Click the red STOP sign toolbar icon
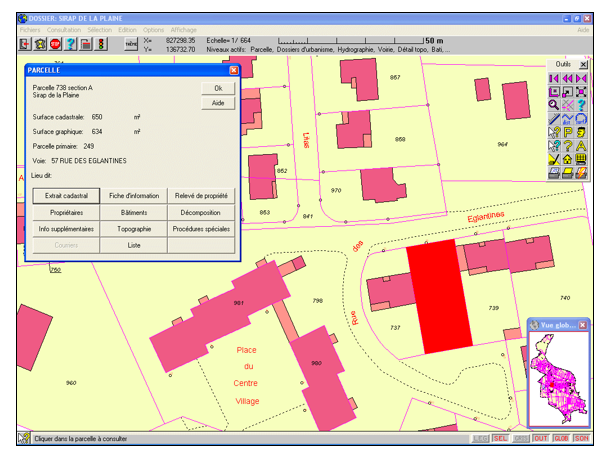The width and height of the screenshot is (607, 460). (x=56, y=44)
